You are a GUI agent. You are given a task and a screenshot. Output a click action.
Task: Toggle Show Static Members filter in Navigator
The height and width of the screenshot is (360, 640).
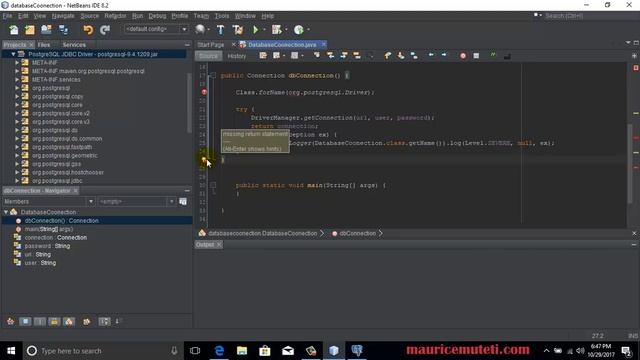click(x=40, y=322)
